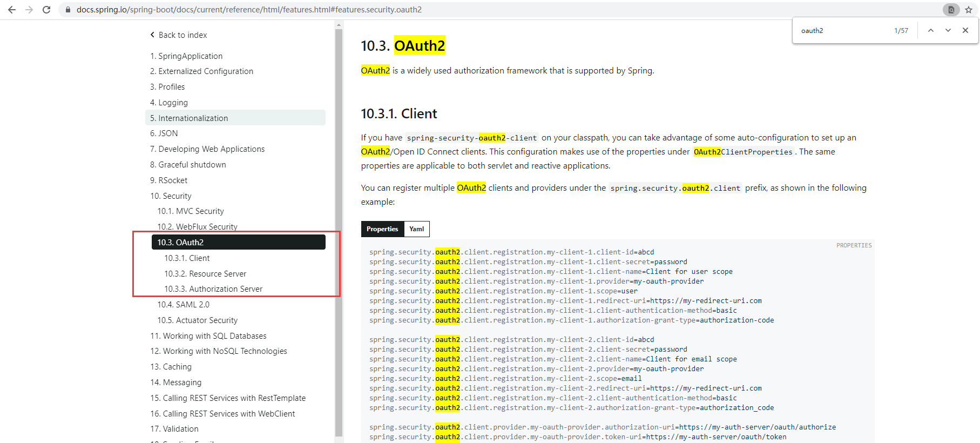The width and height of the screenshot is (980, 443).
Task: Open 10.1. MVC Security entry
Action: (191, 211)
